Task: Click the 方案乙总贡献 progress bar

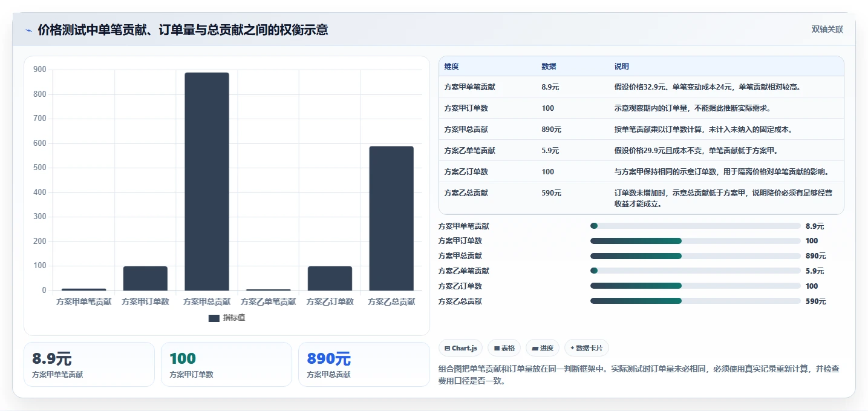Action: click(696, 301)
